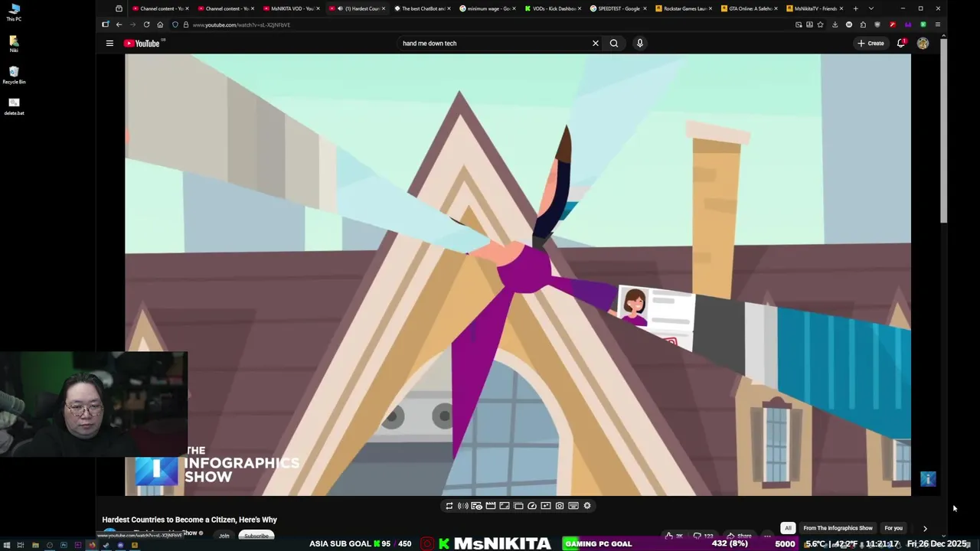Click the info card icon on the video

(928, 479)
